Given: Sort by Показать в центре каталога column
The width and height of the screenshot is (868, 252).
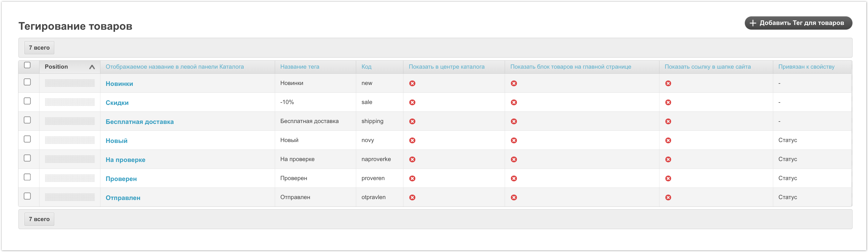Looking at the screenshot, I should tap(446, 67).
